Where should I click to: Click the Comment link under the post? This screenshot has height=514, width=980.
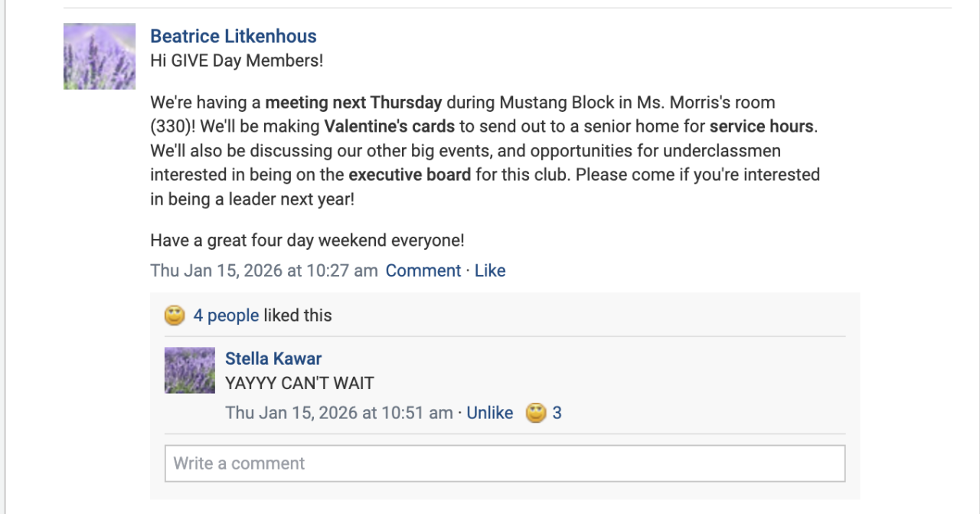[x=423, y=270]
